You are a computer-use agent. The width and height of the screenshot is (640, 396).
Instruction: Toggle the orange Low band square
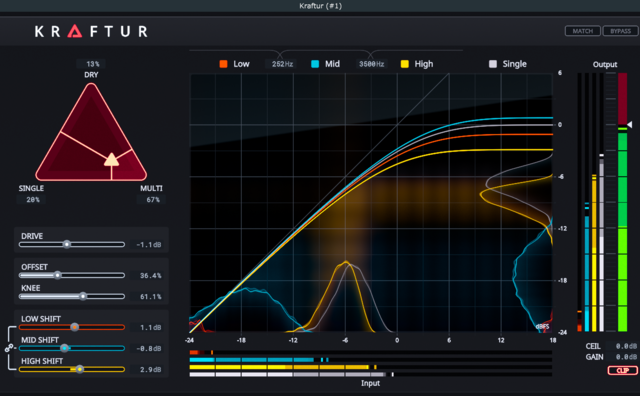[x=223, y=64]
